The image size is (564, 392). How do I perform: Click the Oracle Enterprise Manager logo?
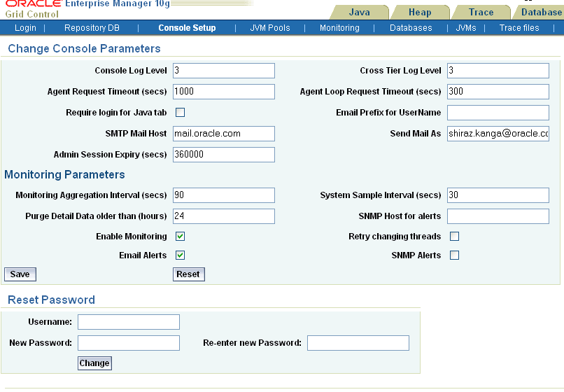[87, 4]
